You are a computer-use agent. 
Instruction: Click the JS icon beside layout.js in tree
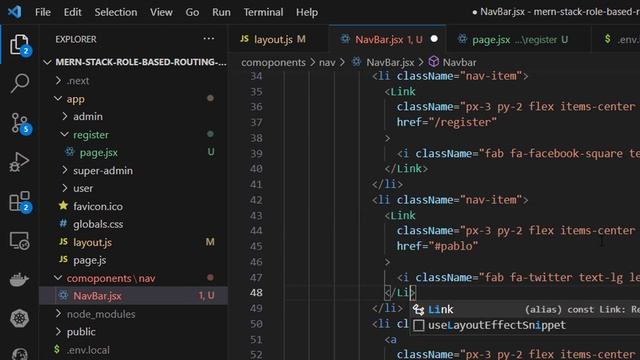(x=63, y=242)
